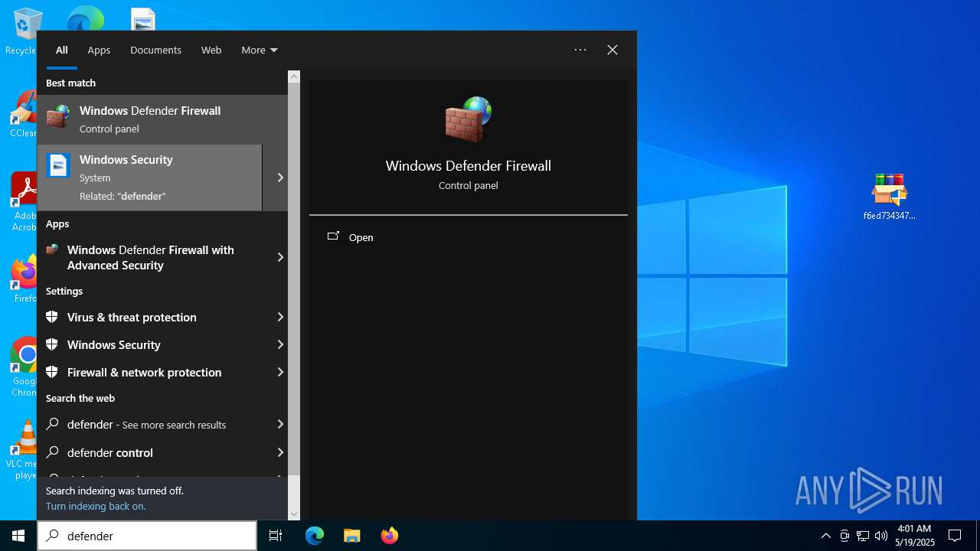Screen dimensions: 980x551
Task: Launch Microsoft Edge from the taskbar
Action: [315, 536]
